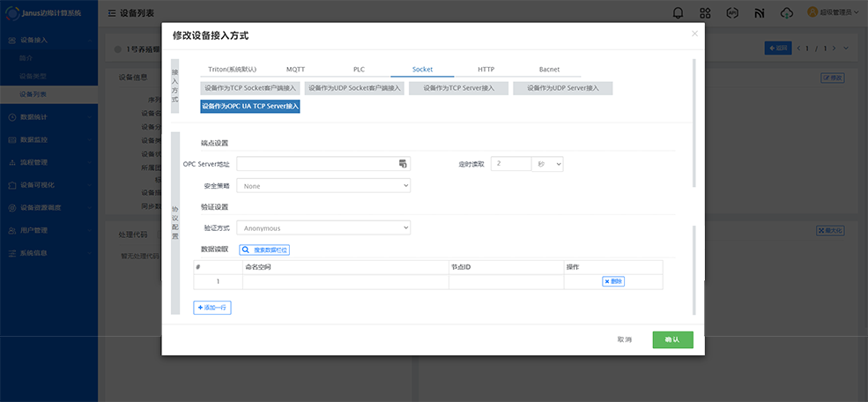This screenshot has height=402, width=868.
Task: Open the apps grid icon in header
Action: (x=705, y=12)
